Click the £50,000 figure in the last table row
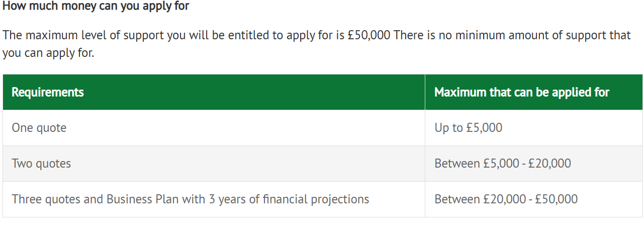 (556, 199)
